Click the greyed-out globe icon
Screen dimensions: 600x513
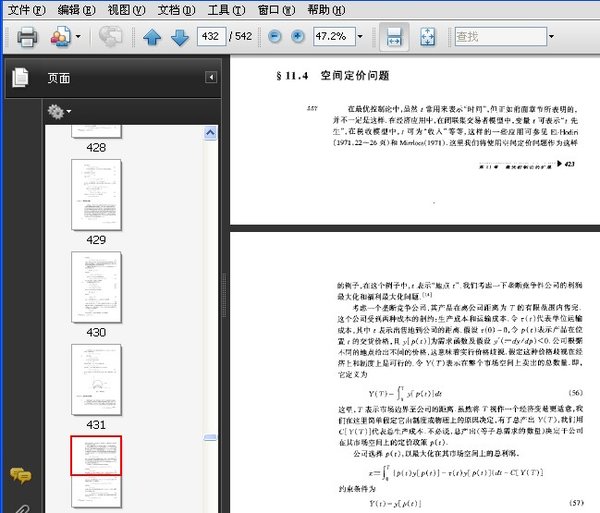click(x=111, y=36)
